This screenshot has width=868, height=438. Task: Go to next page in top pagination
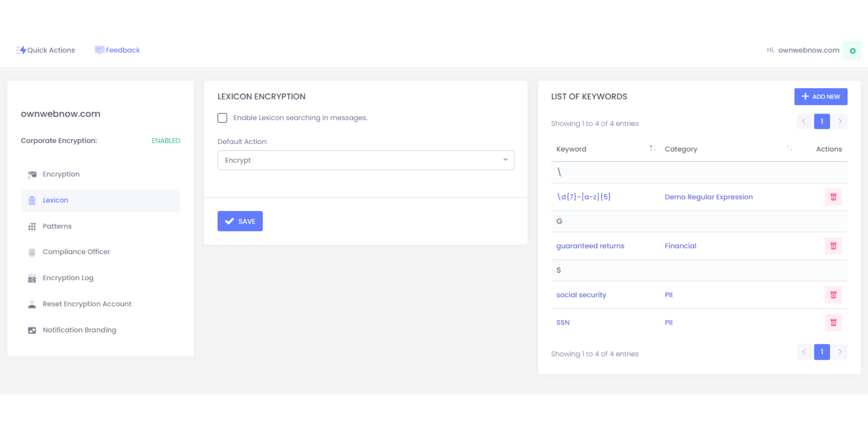coord(840,121)
